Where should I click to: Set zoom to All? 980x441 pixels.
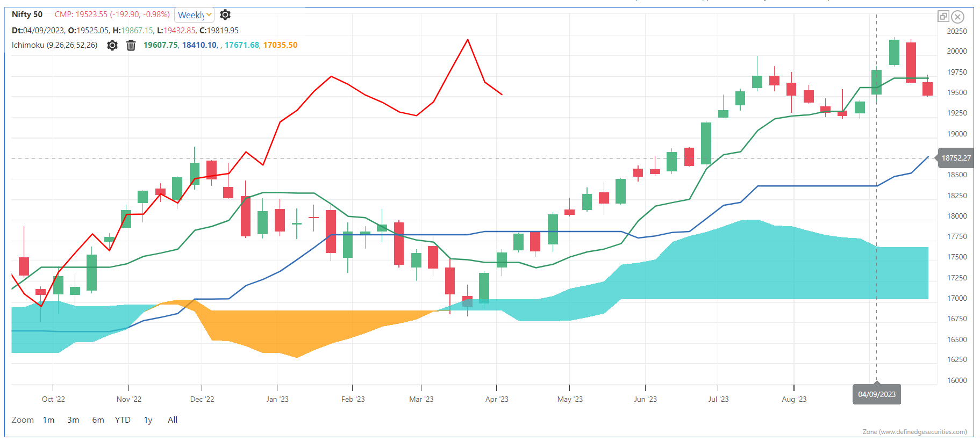[173, 420]
